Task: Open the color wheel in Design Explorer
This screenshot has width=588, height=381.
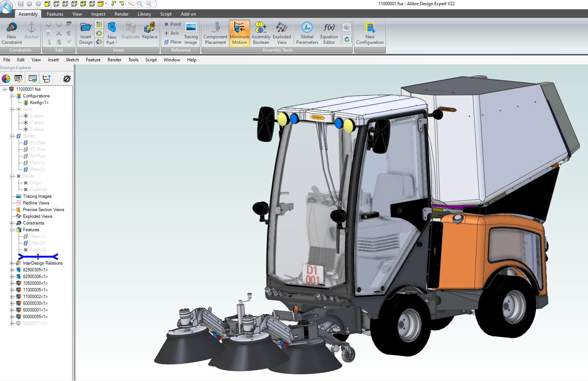Action: pyautogui.click(x=6, y=78)
